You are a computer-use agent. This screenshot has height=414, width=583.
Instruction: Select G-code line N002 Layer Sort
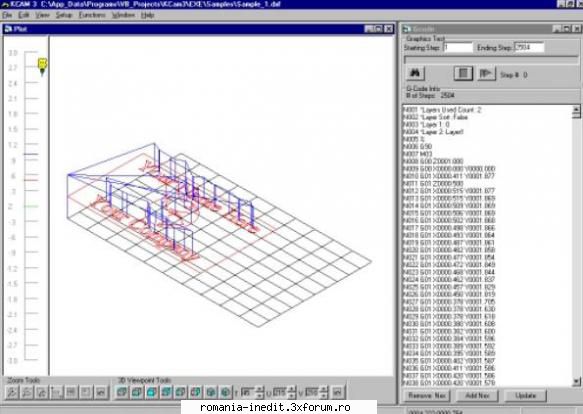pos(435,117)
